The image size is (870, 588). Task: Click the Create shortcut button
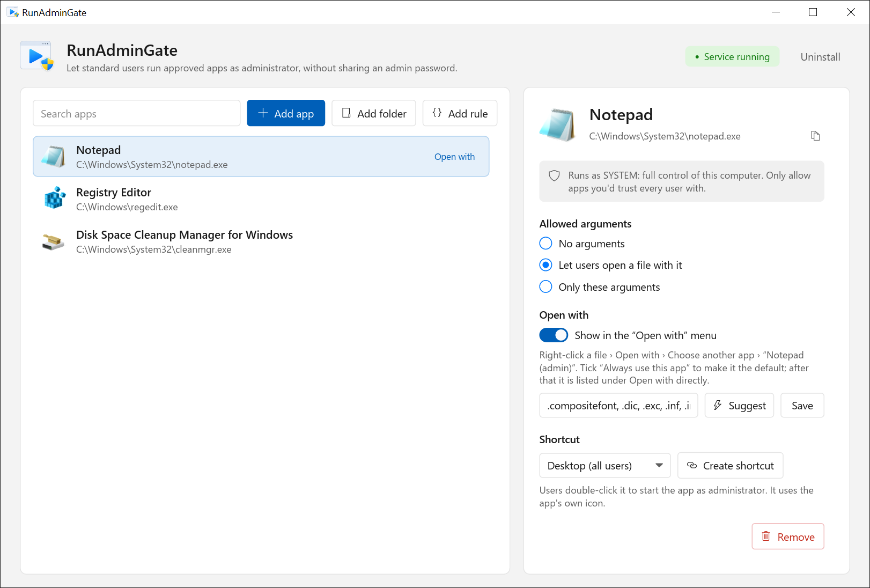(x=731, y=466)
